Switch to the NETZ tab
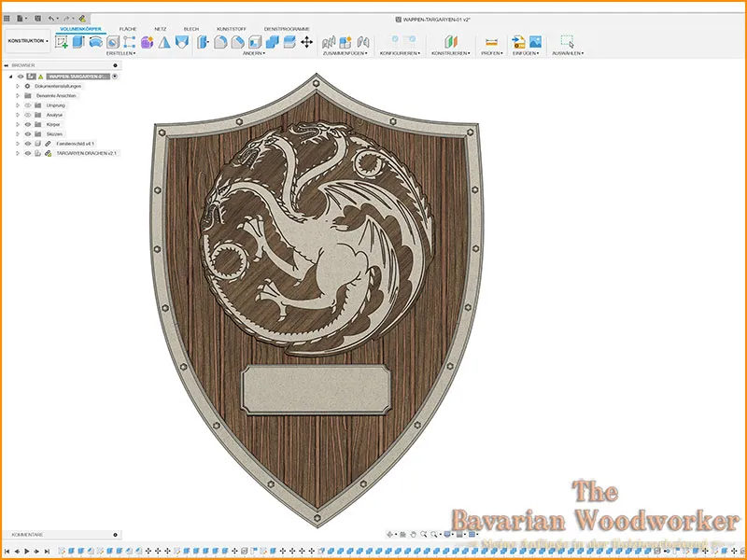The image size is (747, 560). (x=160, y=29)
